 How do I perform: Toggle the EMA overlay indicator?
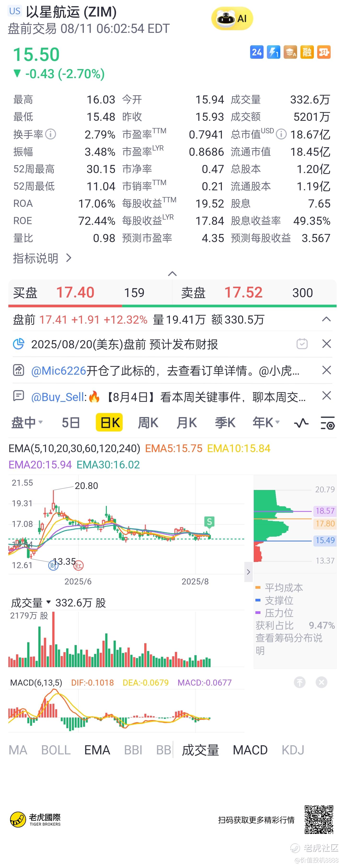(x=97, y=750)
